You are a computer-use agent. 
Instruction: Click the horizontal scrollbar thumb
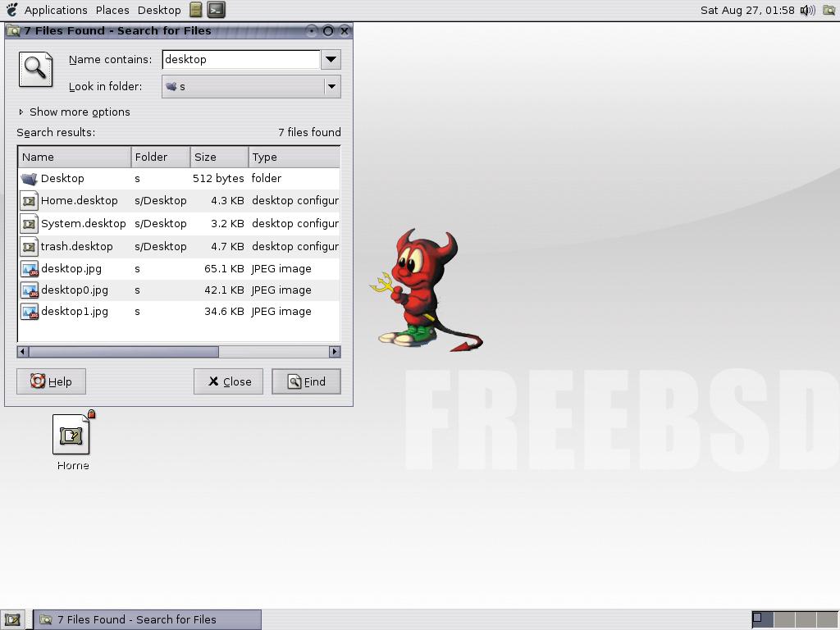pyautogui.click(x=124, y=351)
